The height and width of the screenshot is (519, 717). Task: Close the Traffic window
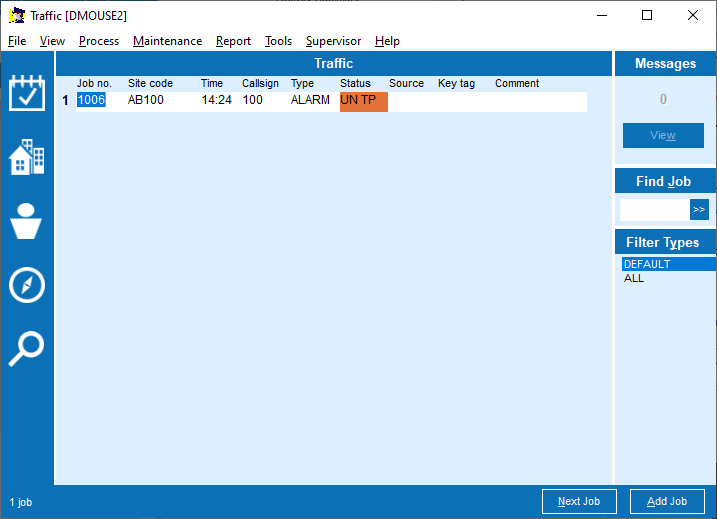click(693, 16)
